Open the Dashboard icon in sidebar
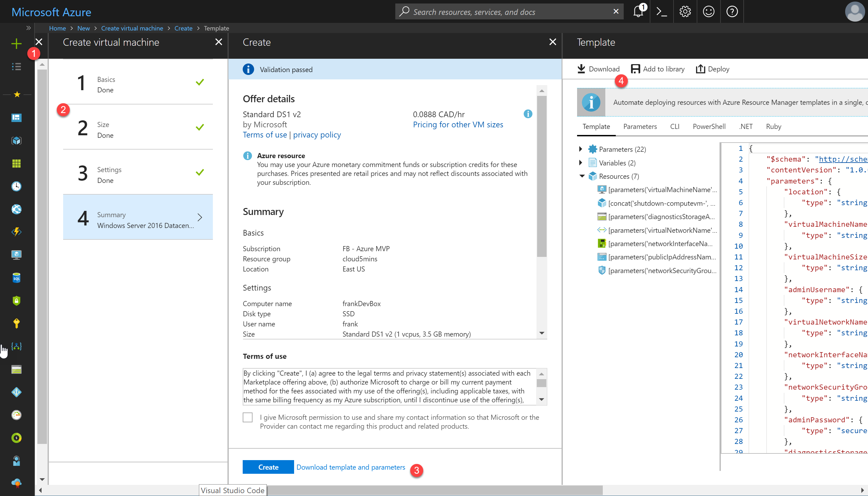Image resolution: width=868 pixels, height=496 pixels. tap(16, 118)
